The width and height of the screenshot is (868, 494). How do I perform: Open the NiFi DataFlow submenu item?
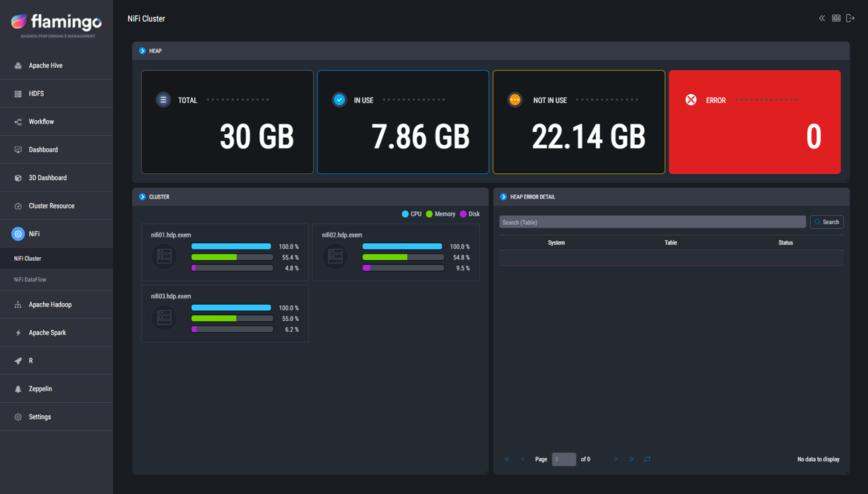click(x=57, y=280)
